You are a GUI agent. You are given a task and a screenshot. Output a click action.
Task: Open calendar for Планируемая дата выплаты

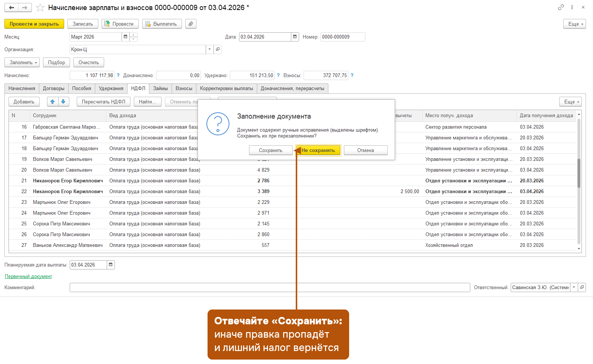(111, 265)
